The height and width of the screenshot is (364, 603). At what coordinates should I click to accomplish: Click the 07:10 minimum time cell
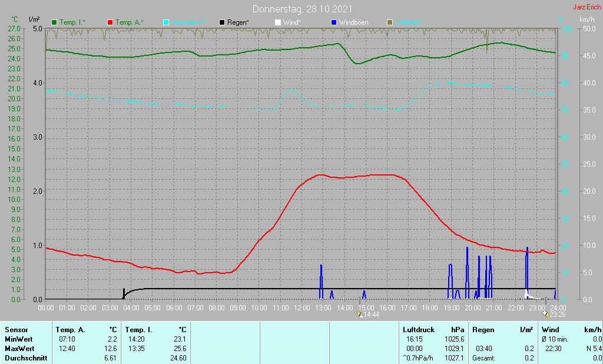click(x=67, y=339)
